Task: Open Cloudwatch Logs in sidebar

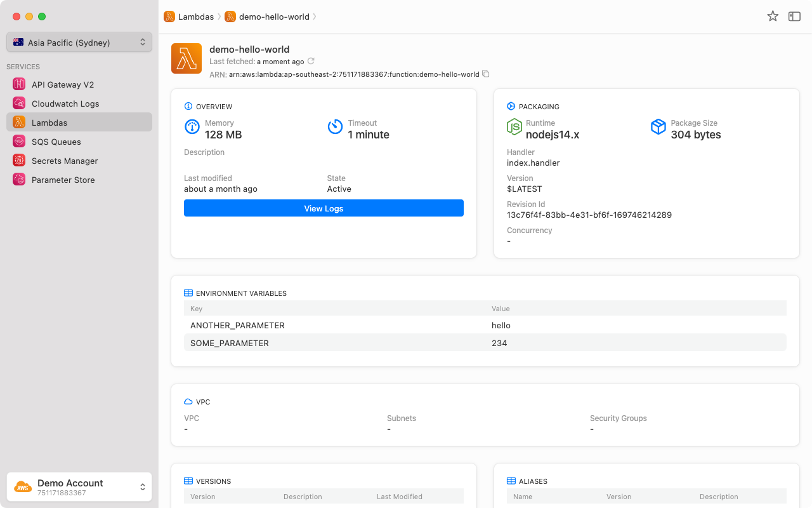Action: [65, 104]
